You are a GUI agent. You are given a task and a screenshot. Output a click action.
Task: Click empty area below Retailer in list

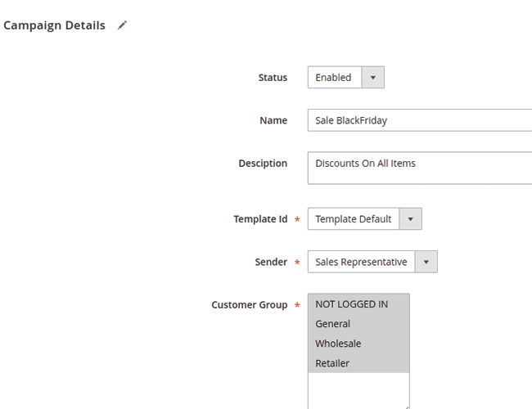(x=358, y=389)
